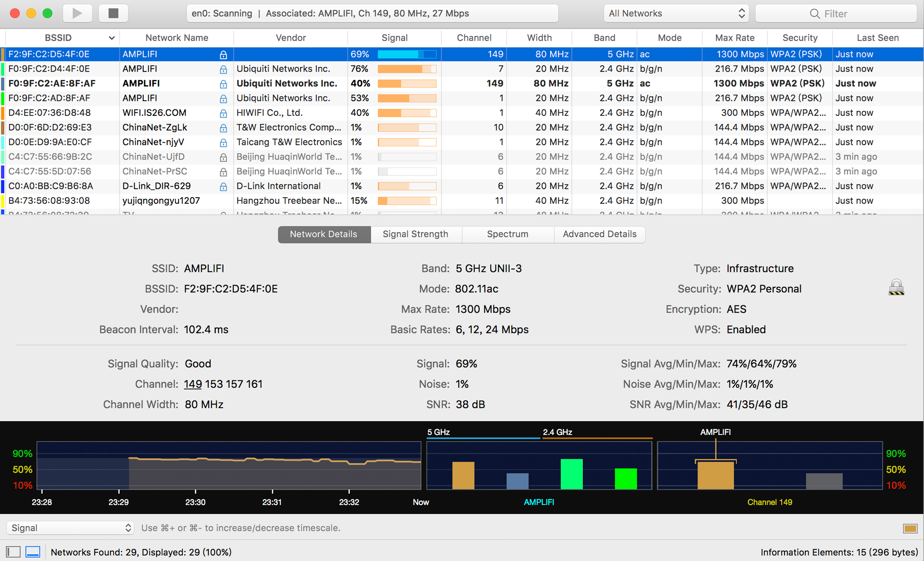This screenshot has width=924, height=561.
Task: Click color marker of D-Link_DIR-629 row
Action: [x=3, y=186]
